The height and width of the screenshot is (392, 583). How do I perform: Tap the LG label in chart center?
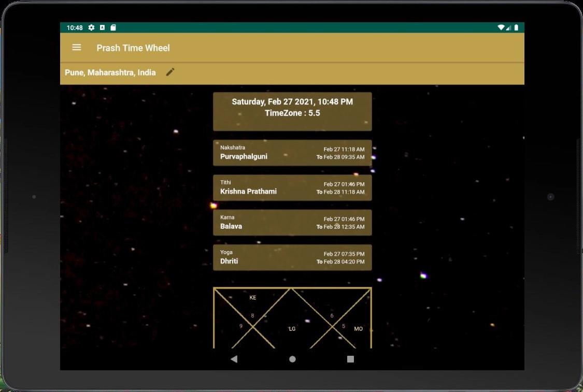[x=292, y=329]
